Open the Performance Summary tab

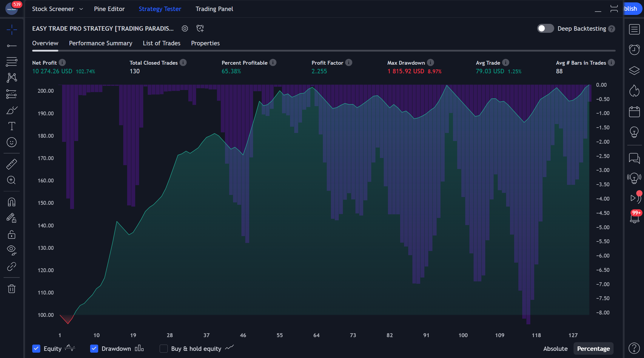pyautogui.click(x=101, y=43)
